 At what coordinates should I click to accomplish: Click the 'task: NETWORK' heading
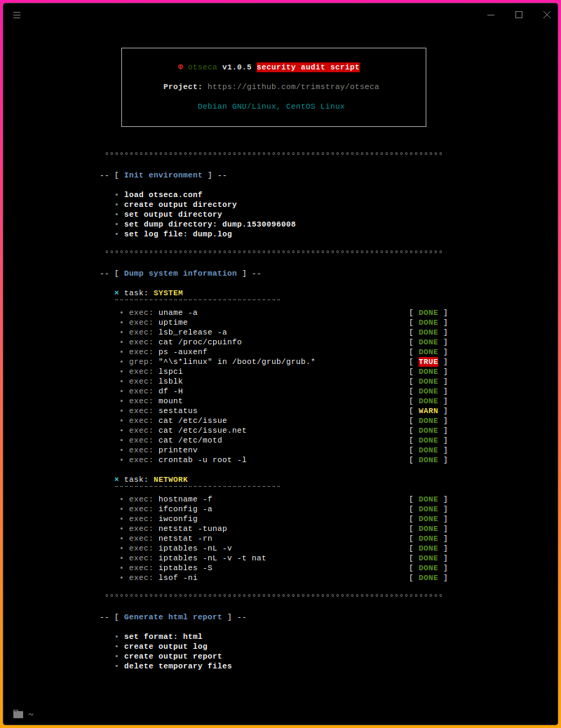156,480
